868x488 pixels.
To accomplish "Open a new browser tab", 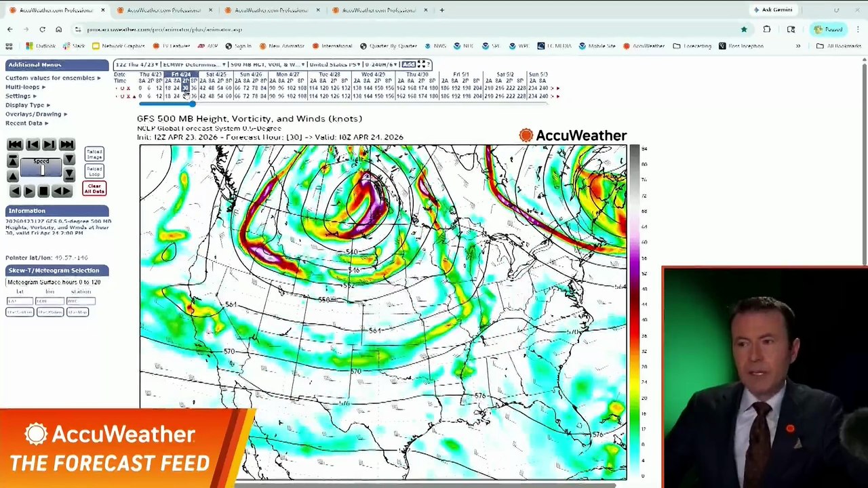I will tap(441, 10).
